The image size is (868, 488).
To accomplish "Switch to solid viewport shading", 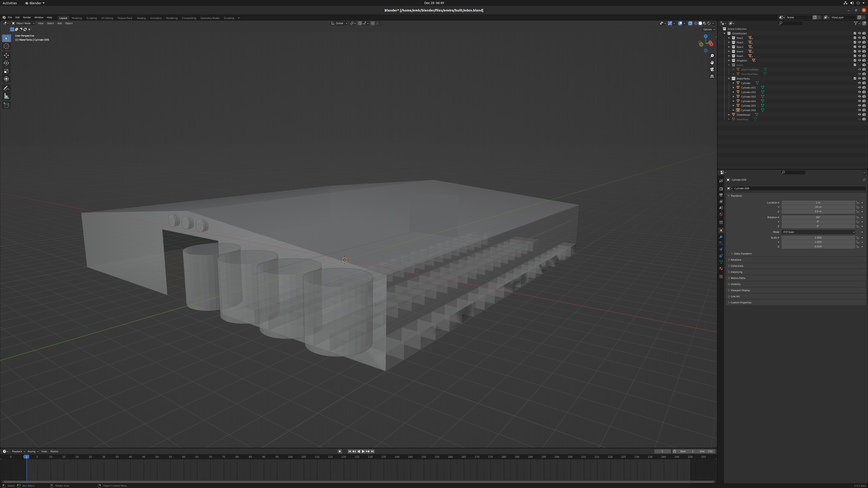I will point(700,23).
